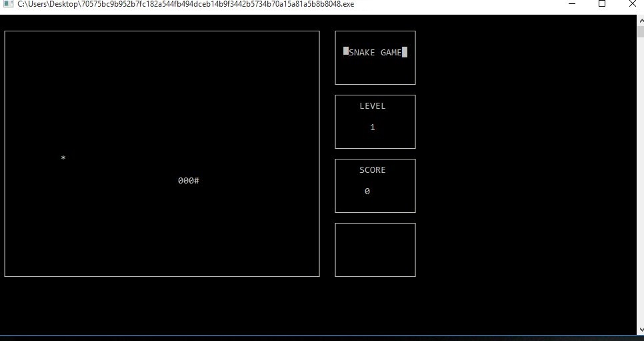The image size is (644, 341).
Task: Click the level value 1
Action: (x=373, y=127)
